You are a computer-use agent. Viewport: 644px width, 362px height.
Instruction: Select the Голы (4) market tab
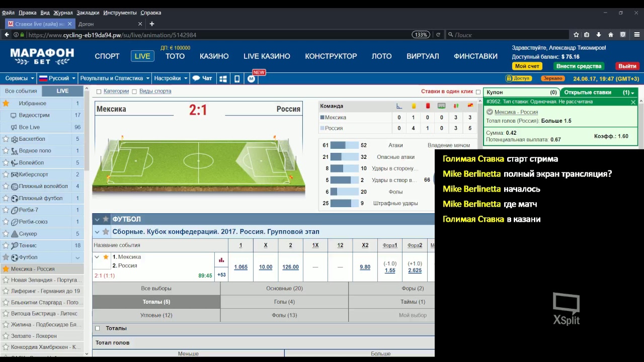click(284, 302)
